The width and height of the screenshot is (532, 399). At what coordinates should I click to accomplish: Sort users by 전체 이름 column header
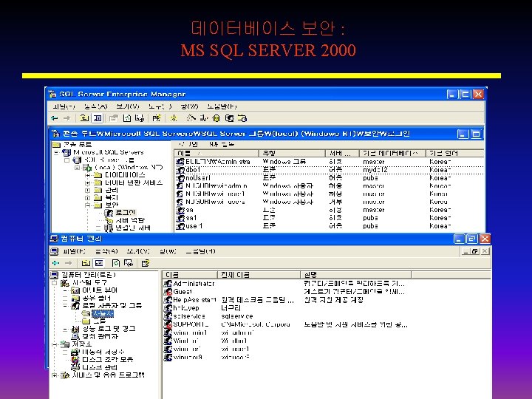259,274
